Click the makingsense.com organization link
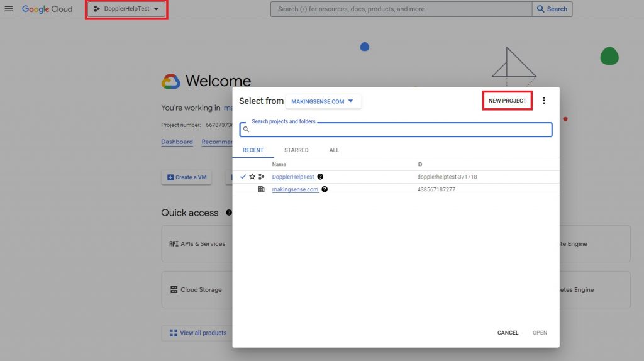This screenshot has height=361, width=644. [295, 189]
